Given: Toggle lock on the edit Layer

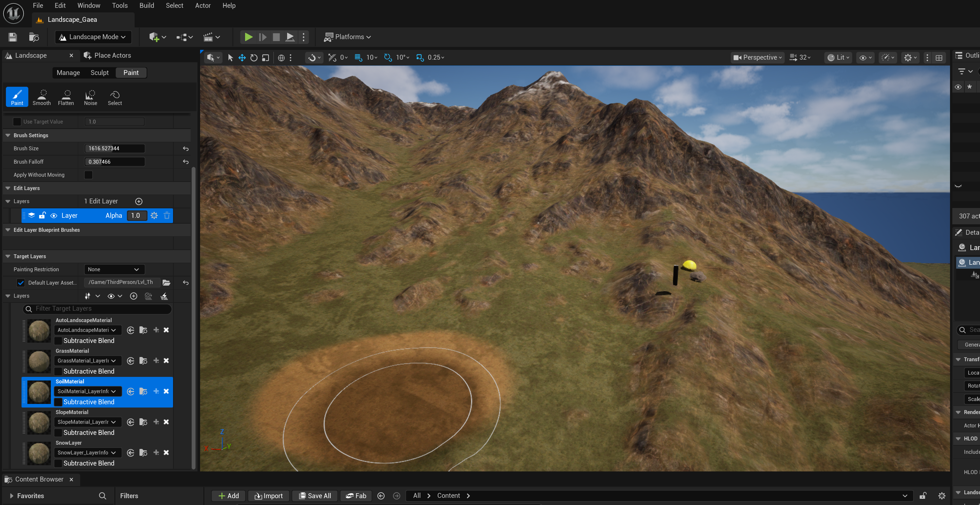Looking at the screenshot, I should [x=42, y=215].
